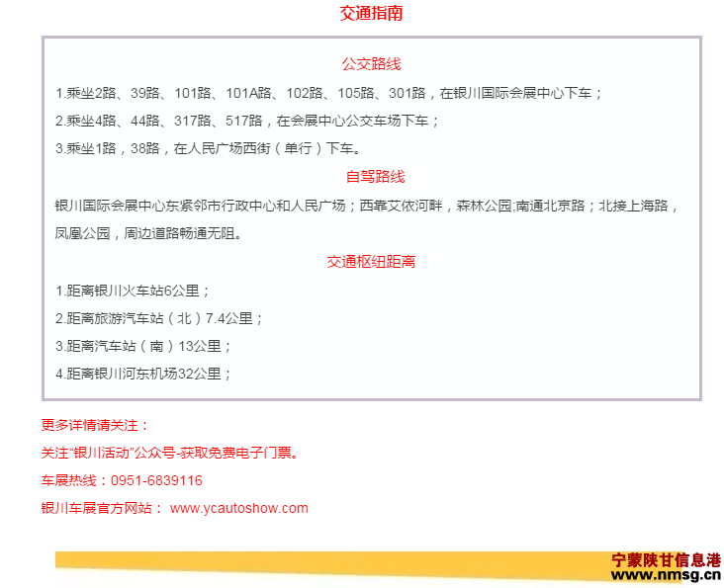Select the line starting 2.乘坐4路、44路
This screenshot has height=588, width=724.
coord(247,121)
